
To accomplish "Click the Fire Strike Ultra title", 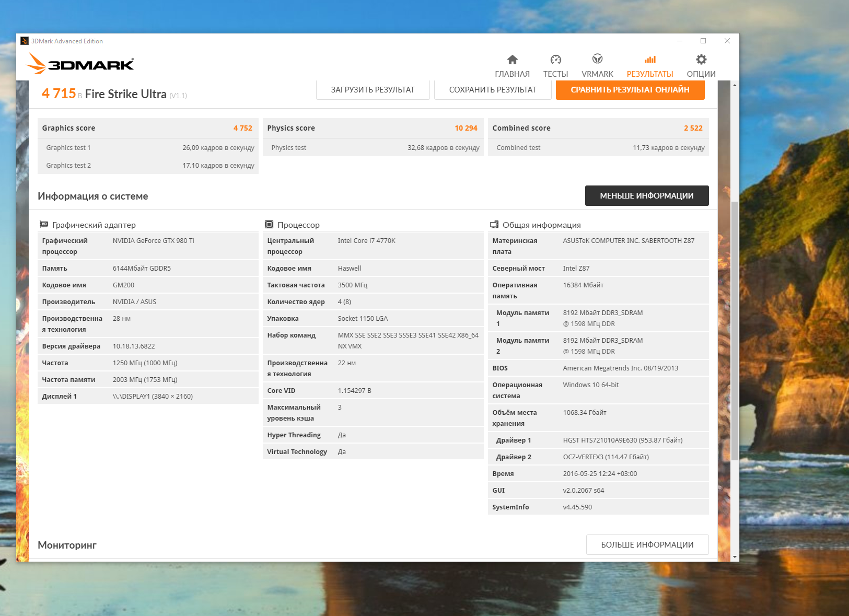I will tap(126, 94).
